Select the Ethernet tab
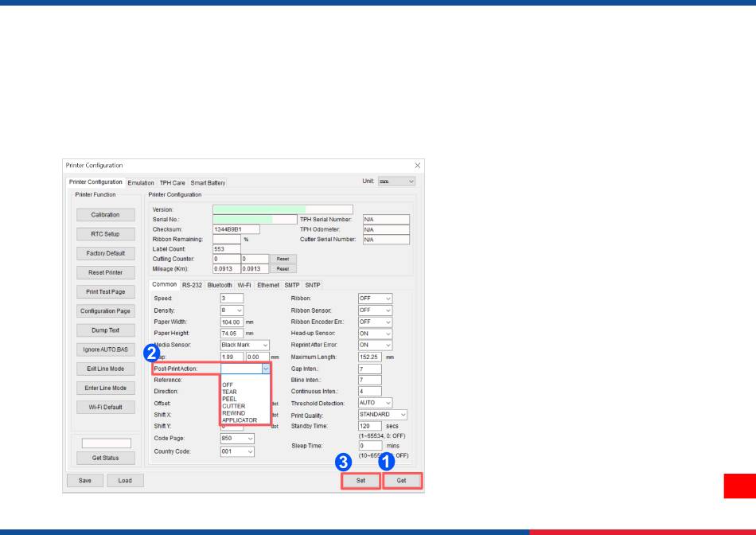The height and width of the screenshot is (535, 756). pyautogui.click(x=268, y=285)
